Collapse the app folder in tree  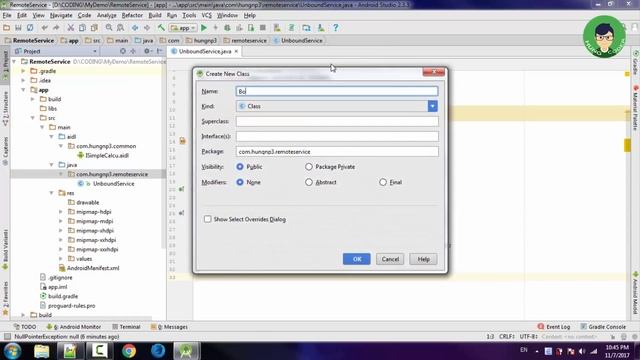pos(23,90)
